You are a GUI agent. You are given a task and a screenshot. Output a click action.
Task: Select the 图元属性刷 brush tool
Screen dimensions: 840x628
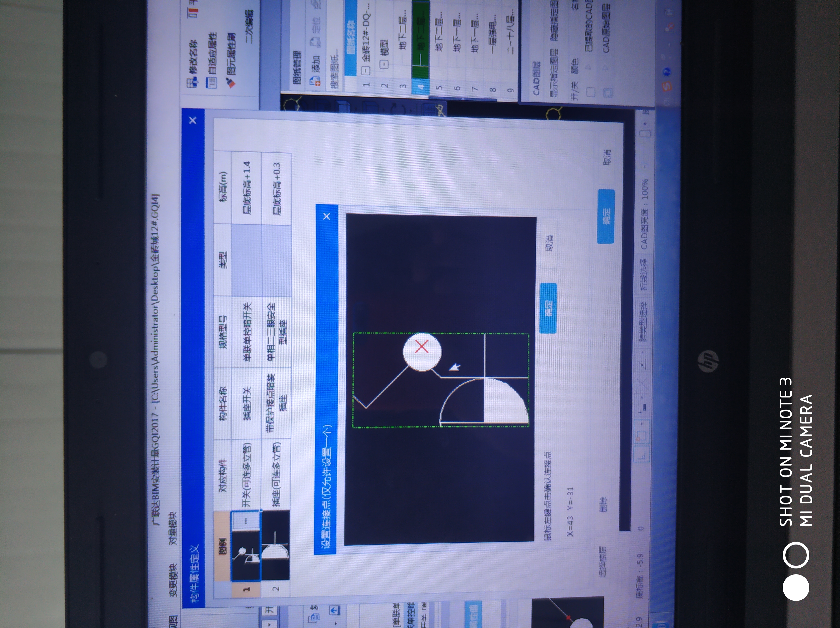click(230, 82)
